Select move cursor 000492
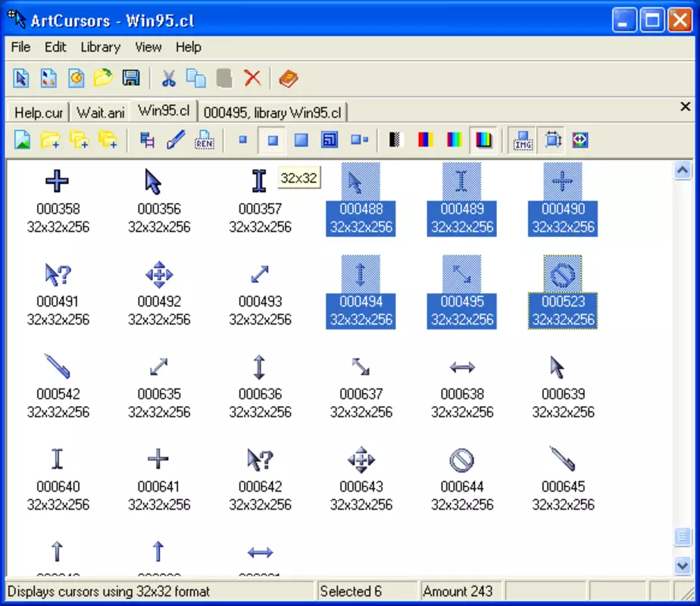The width and height of the screenshot is (700, 606). (159, 274)
